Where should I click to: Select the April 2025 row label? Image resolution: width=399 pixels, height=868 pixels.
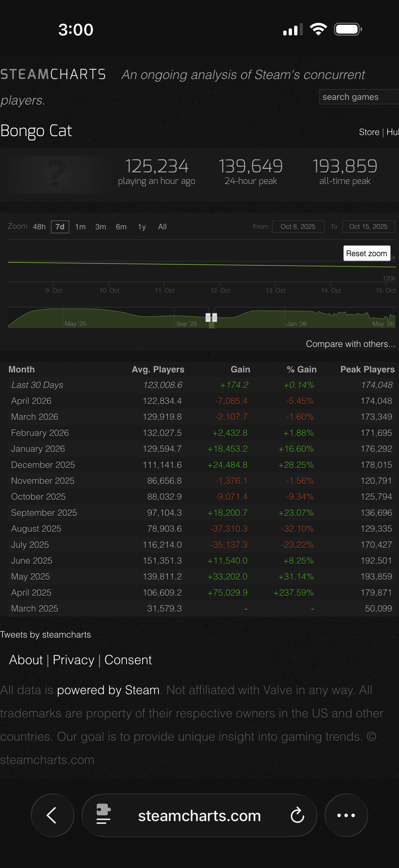31,592
